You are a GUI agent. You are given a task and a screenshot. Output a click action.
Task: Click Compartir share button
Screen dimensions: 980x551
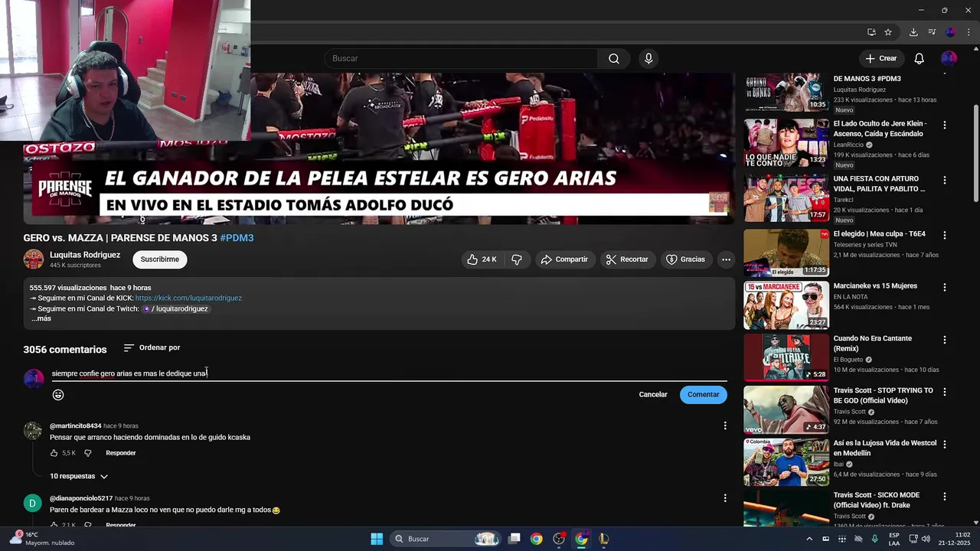click(x=564, y=259)
